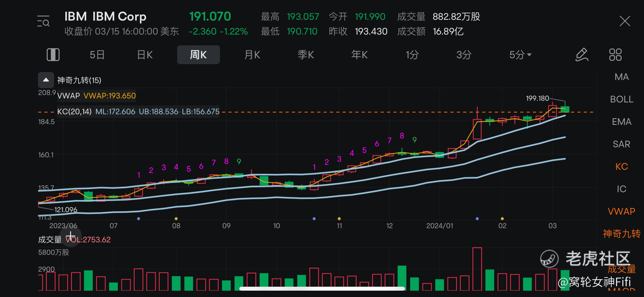The width and height of the screenshot is (644, 297).
Task: Select the 1分 timeframe tab
Action: click(x=412, y=55)
